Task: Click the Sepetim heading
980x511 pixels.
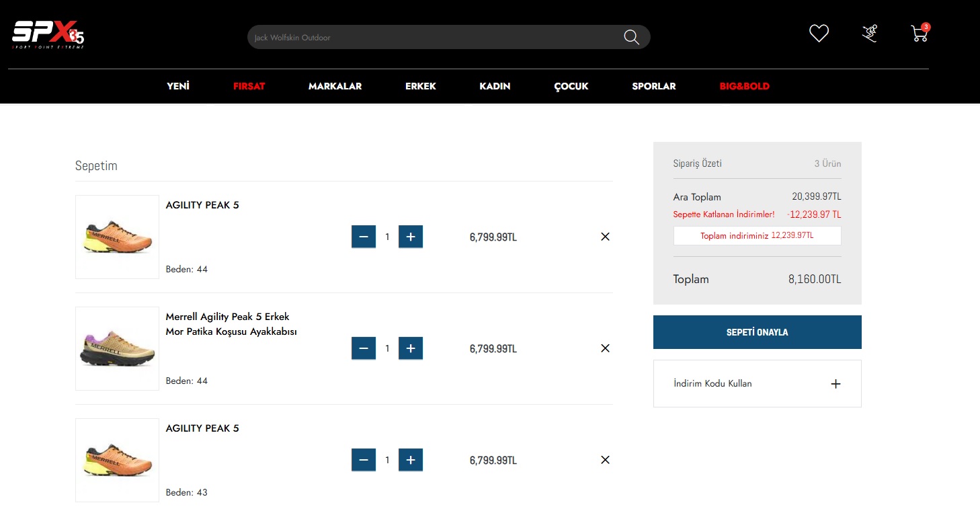Action: [96, 165]
